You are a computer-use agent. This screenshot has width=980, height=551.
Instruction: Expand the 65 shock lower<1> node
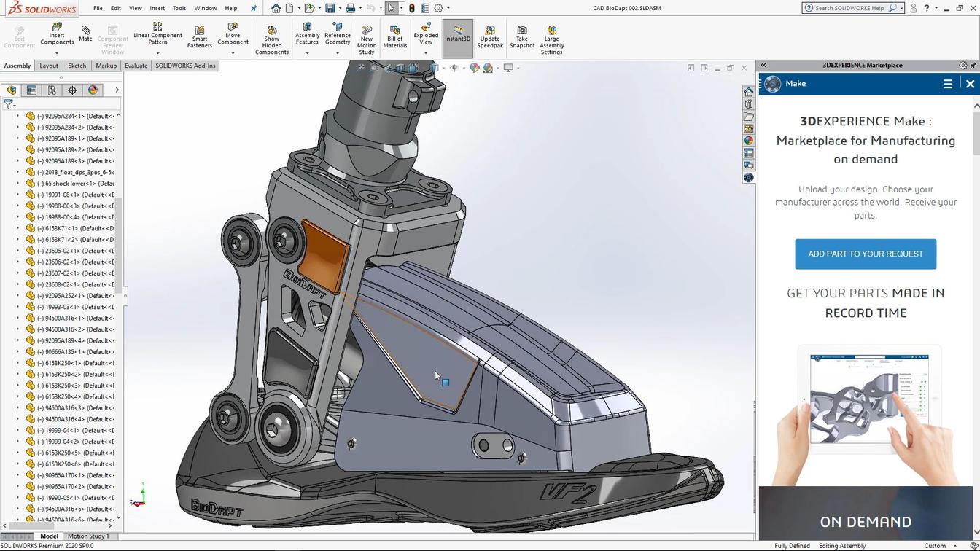pos(18,183)
